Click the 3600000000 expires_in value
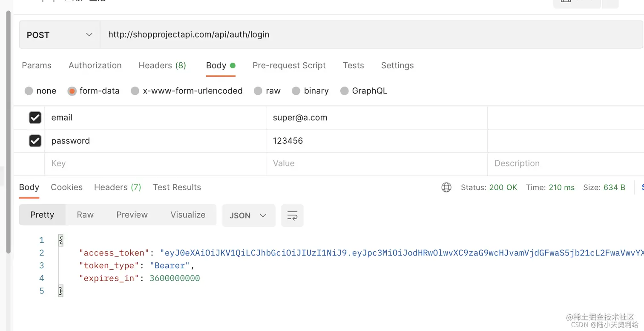Screen dimensions: 644x331 click(175, 278)
